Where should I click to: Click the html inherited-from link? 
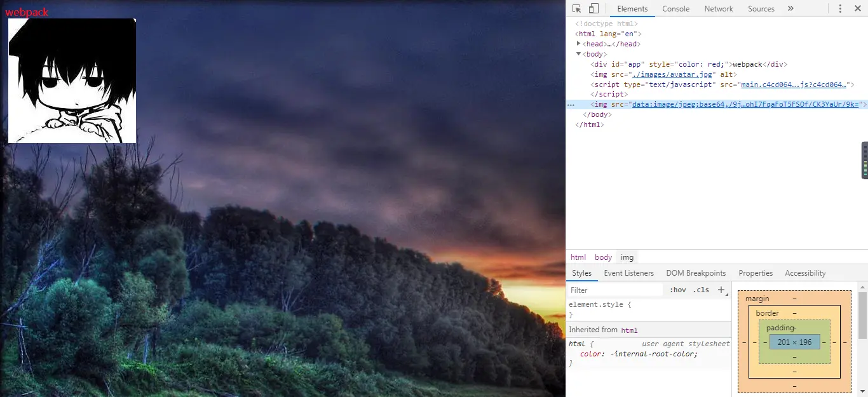point(629,330)
